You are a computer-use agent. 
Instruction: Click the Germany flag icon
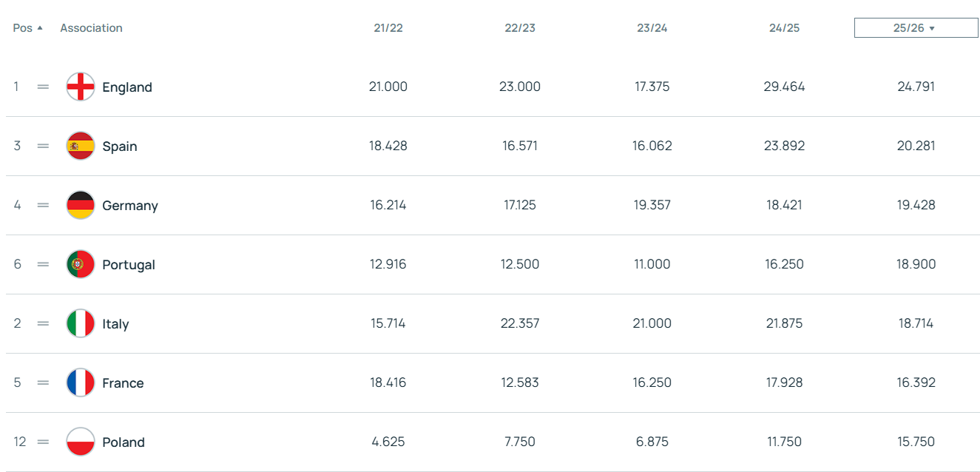point(81,205)
